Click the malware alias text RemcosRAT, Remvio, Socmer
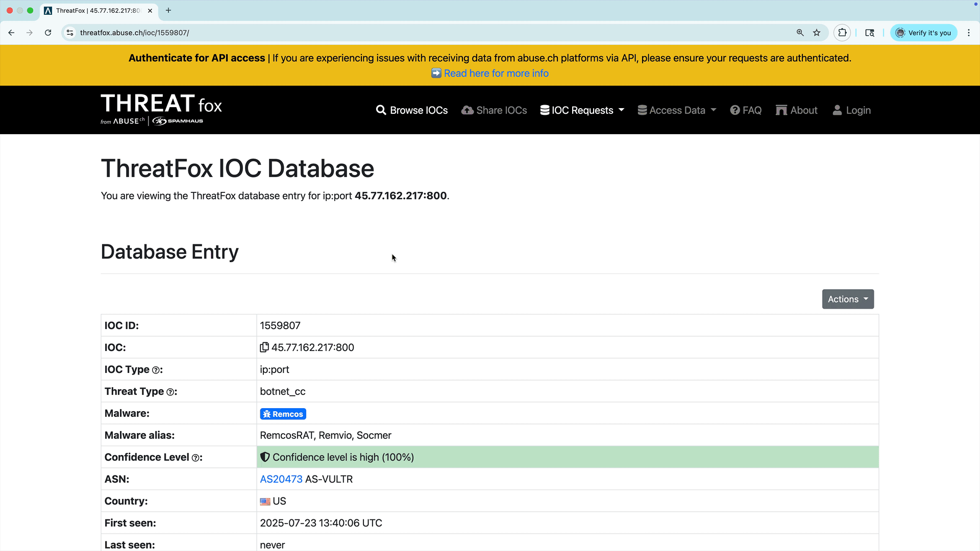 point(326,435)
